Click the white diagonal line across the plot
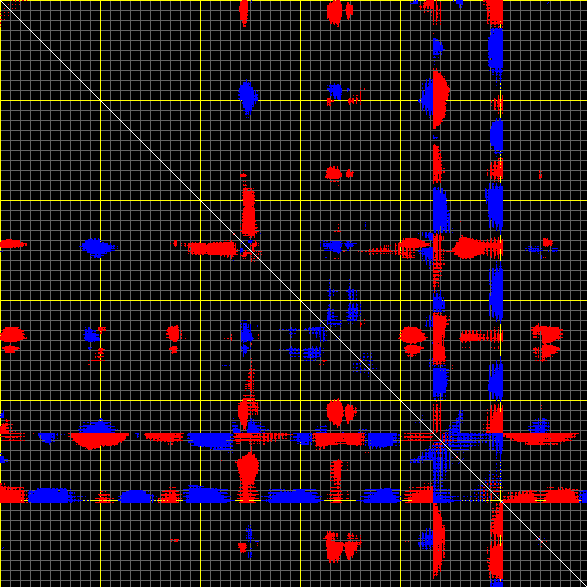 294,294
